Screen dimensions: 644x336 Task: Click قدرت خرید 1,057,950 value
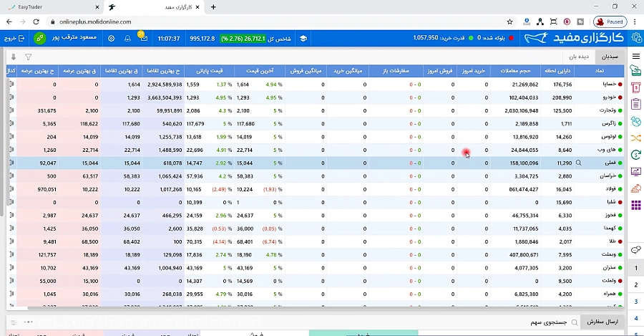(x=426, y=38)
